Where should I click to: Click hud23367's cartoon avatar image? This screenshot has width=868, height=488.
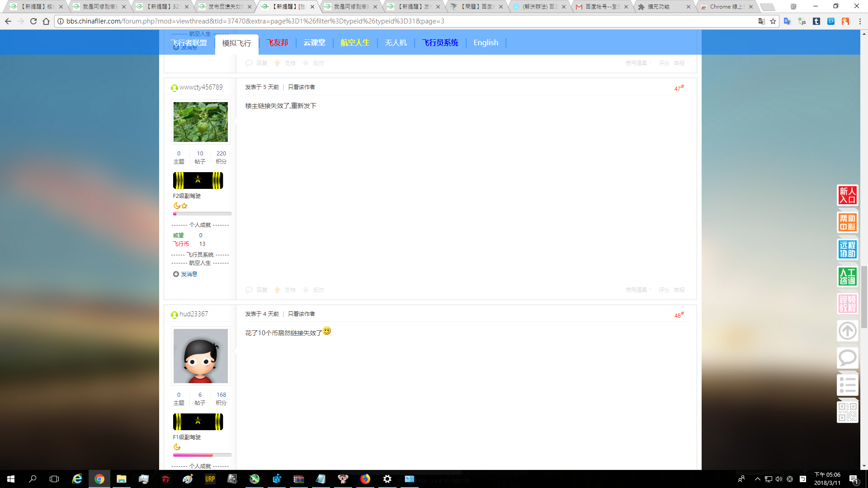201,356
